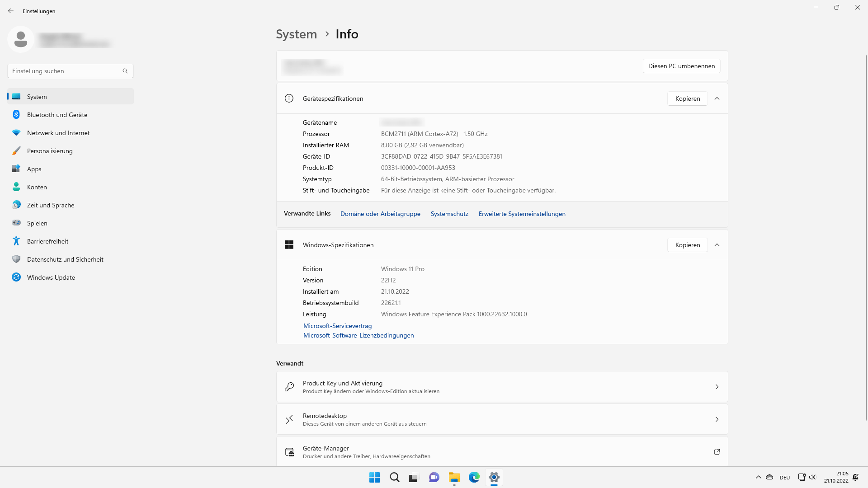Collapse the Gerätespezifikationen section
868x488 pixels.
click(717, 99)
